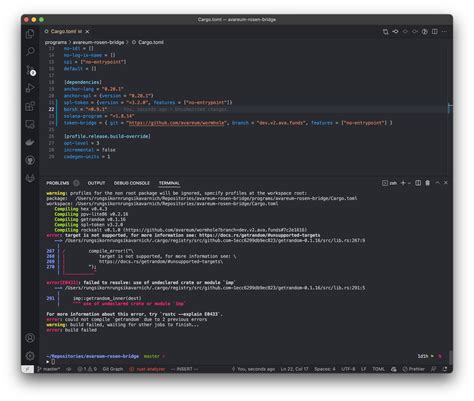Click the Git Graph status bar button
Image resolution: width=474 pixels, height=401 pixels.
[113, 369]
